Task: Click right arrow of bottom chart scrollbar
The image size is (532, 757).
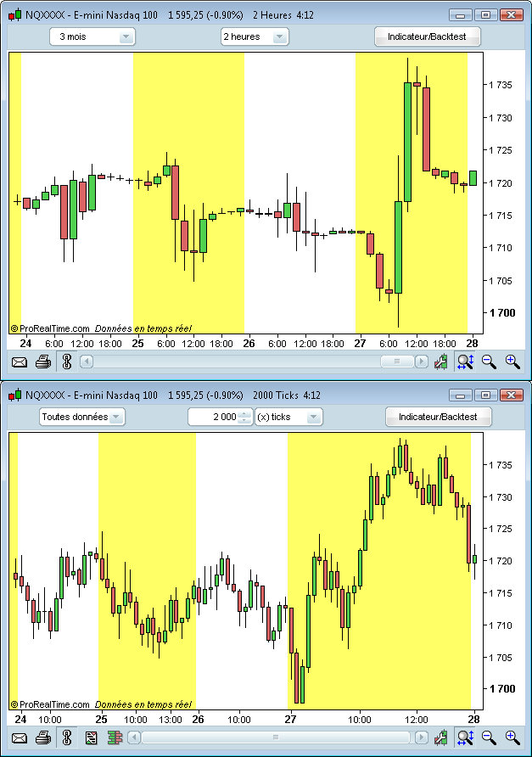Action: [x=419, y=737]
